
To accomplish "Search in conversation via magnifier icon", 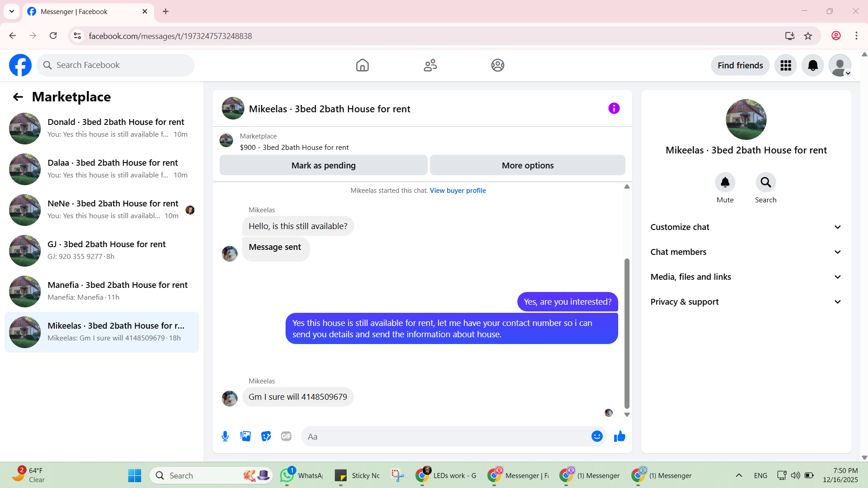I will pos(766,182).
